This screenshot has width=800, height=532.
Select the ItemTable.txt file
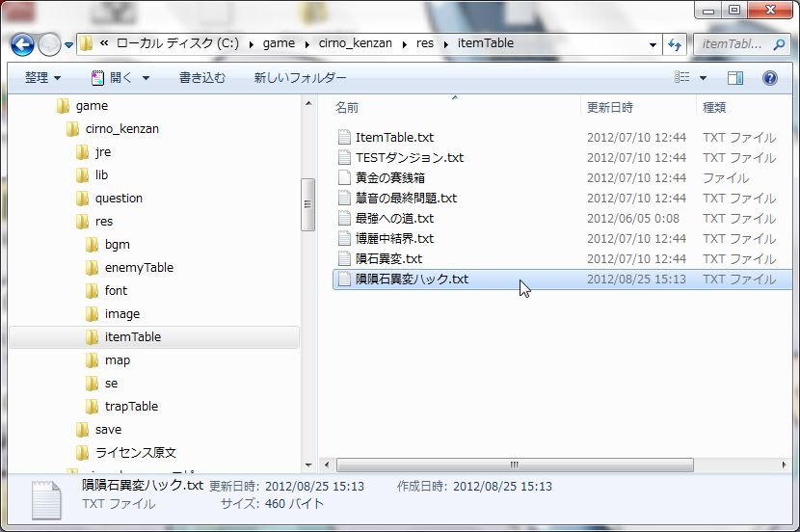pos(394,137)
